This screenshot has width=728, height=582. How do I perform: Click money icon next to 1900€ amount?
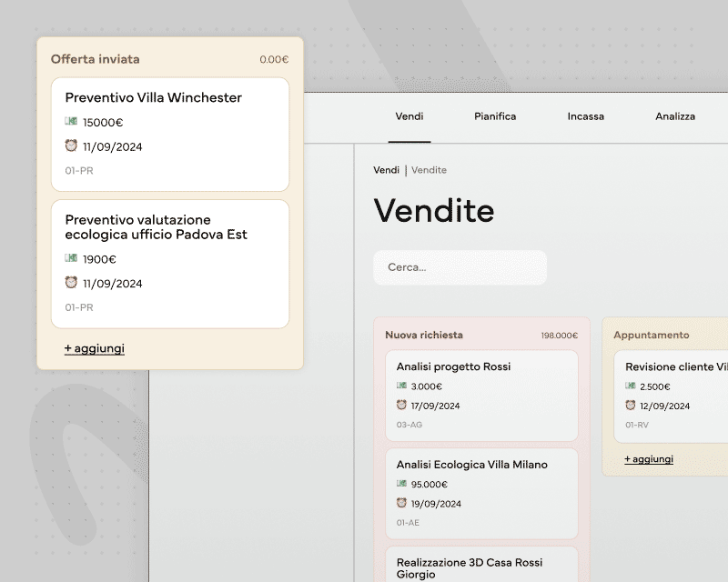click(x=71, y=258)
